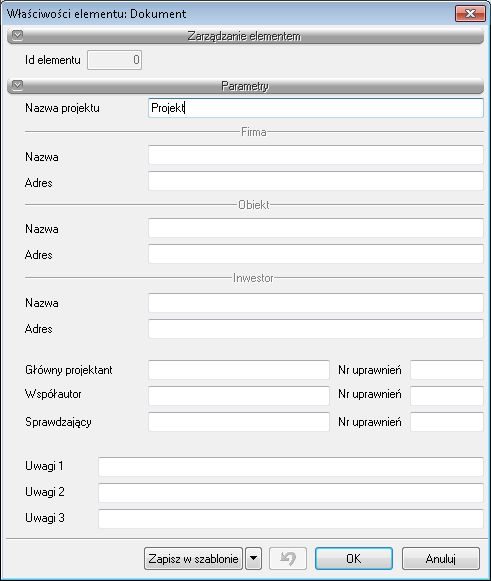Image resolution: width=491 pixels, height=581 pixels.
Task: Focus the Uwagi 3 text field
Action: 291,519
